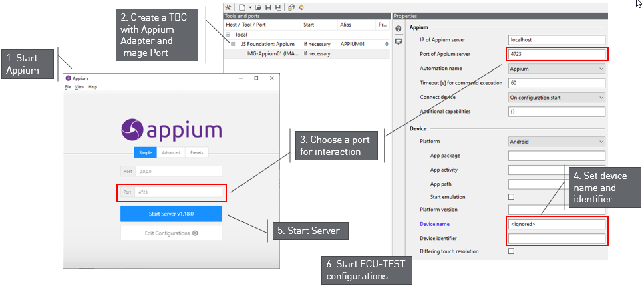Open the comment icon in Properties
Viewport: 644px width, 286px height.
coord(398,41)
